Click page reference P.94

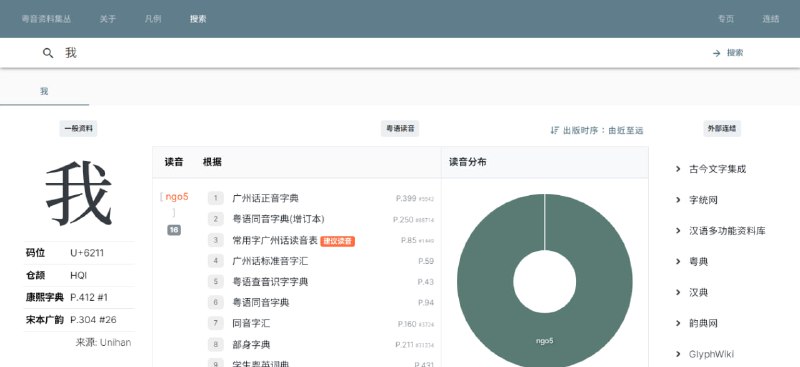[x=426, y=303]
